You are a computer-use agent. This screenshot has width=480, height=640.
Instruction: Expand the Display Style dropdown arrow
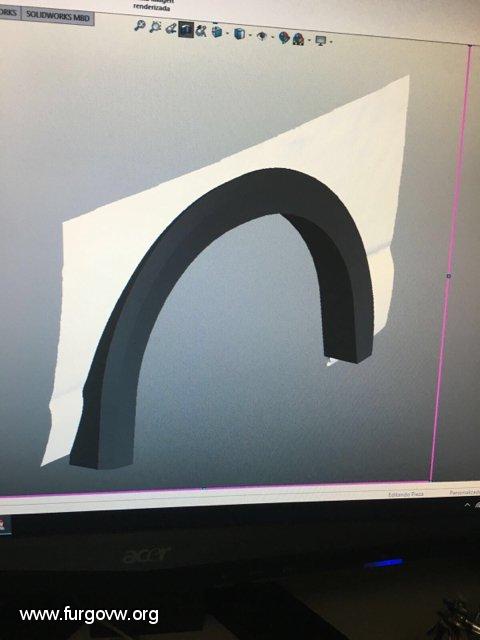tap(250, 35)
